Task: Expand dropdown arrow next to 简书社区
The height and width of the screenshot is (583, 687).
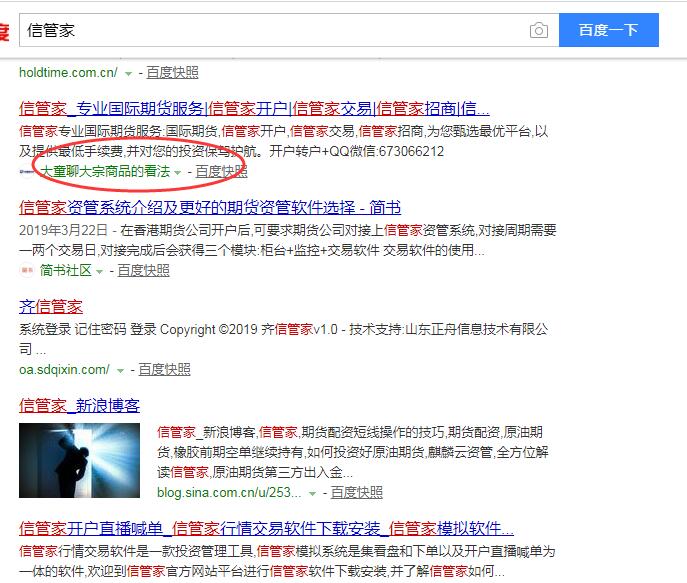Action: coord(99,272)
